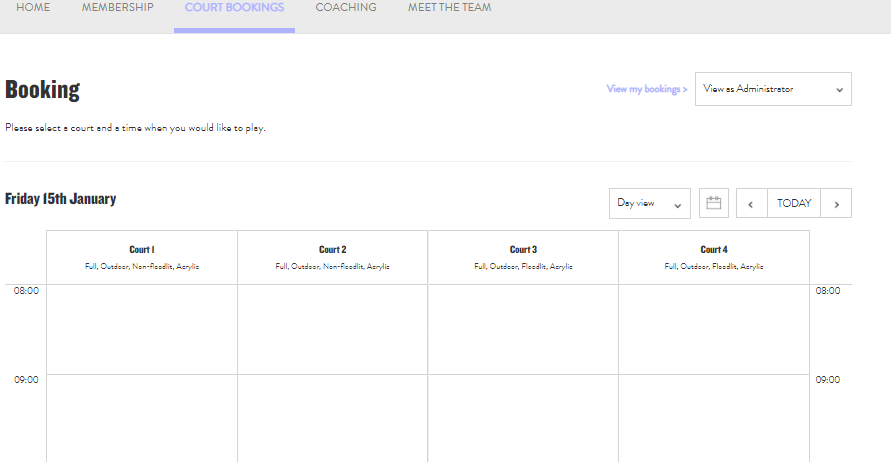The image size is (891, 462).
Task: Go to next day arrow
Action: pyautogui.click(x=836, y=203)
